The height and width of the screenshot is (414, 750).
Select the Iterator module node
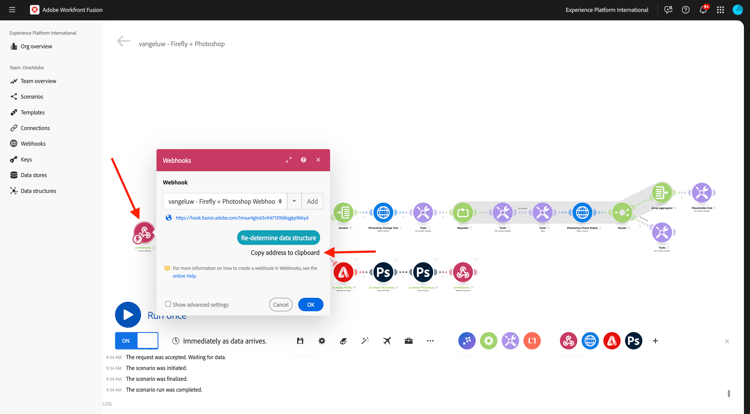click(x=343, y=212)
